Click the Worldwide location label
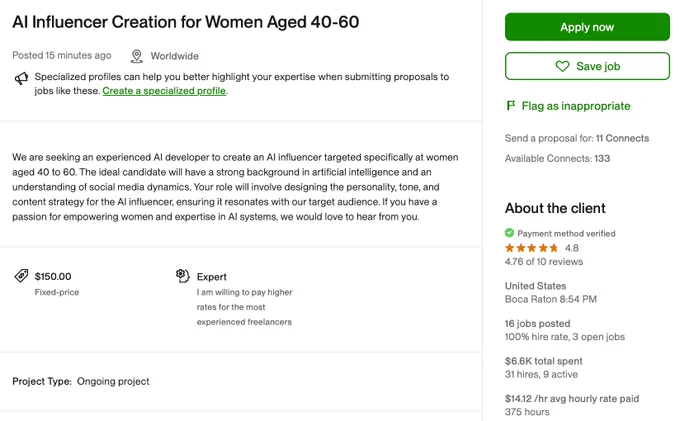680x421 pixels. pos(174,56)
